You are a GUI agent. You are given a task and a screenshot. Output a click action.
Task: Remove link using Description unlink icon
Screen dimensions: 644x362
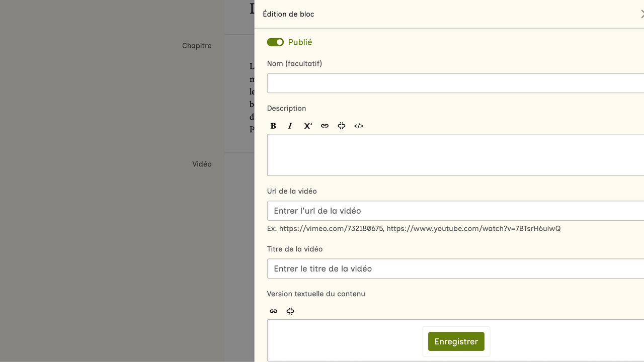(x=342, y=126)
